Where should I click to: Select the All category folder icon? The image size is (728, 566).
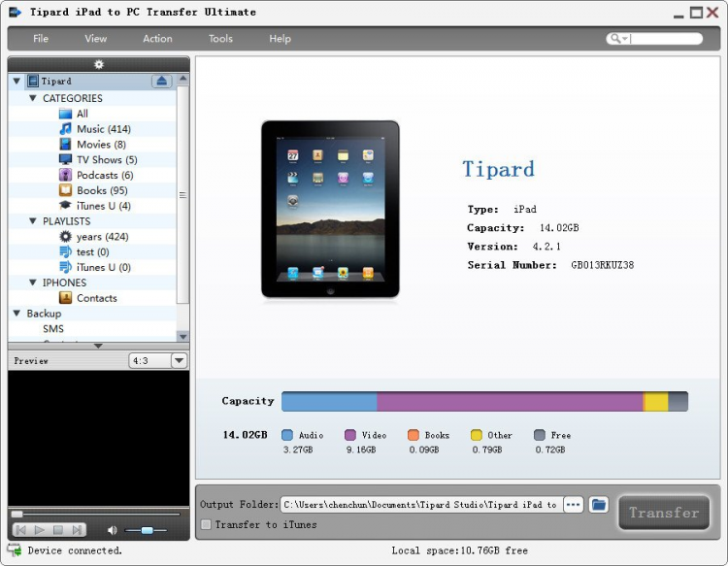[65, 114]
